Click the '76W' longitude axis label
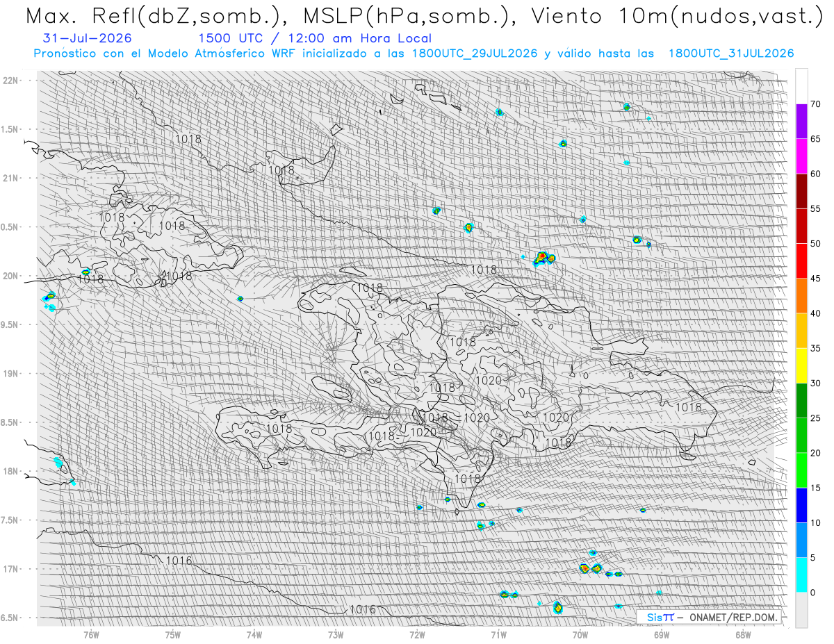The height and width of the screenshot is (644, 834). click(x=91, y=634)
